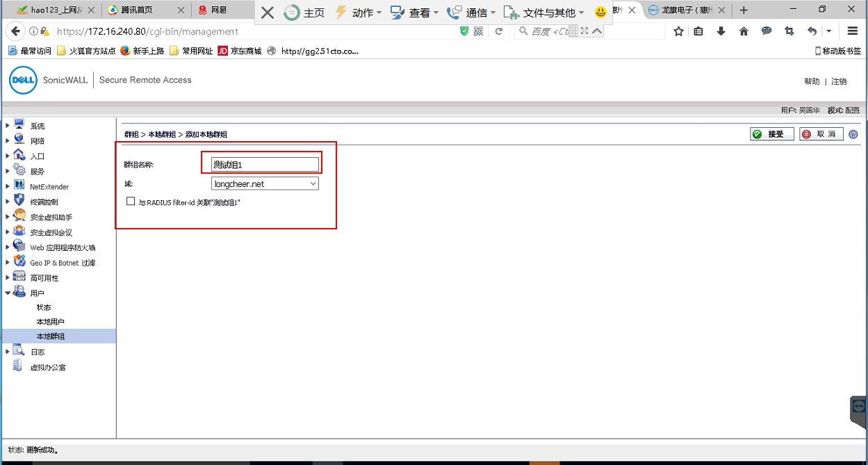Click the 注销 logout link
Image resolution: width=868 pixels, height=465 pixels.
pyautogui.click(x=839, y=81)
